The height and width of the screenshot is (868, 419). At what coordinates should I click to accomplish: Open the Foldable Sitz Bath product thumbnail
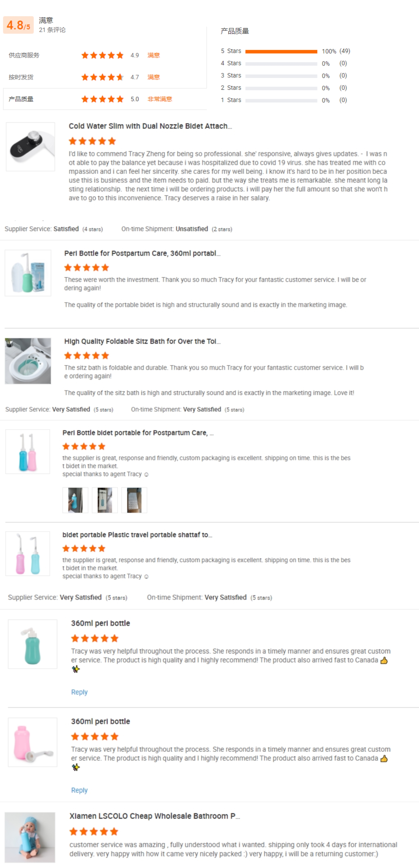pos(28,361)
